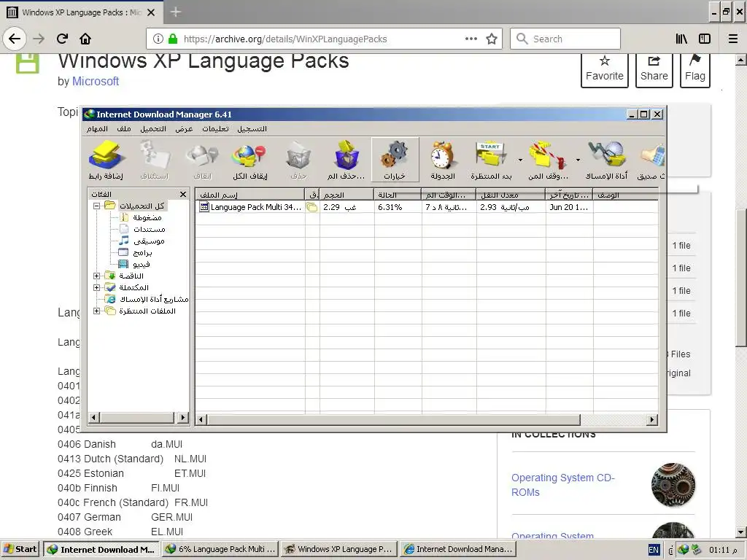Image resolution: width=747 pixels, height=560 pixels.
Task: Click the Windows XP Language Packs browser tab
Action: [x=81, y=12]
